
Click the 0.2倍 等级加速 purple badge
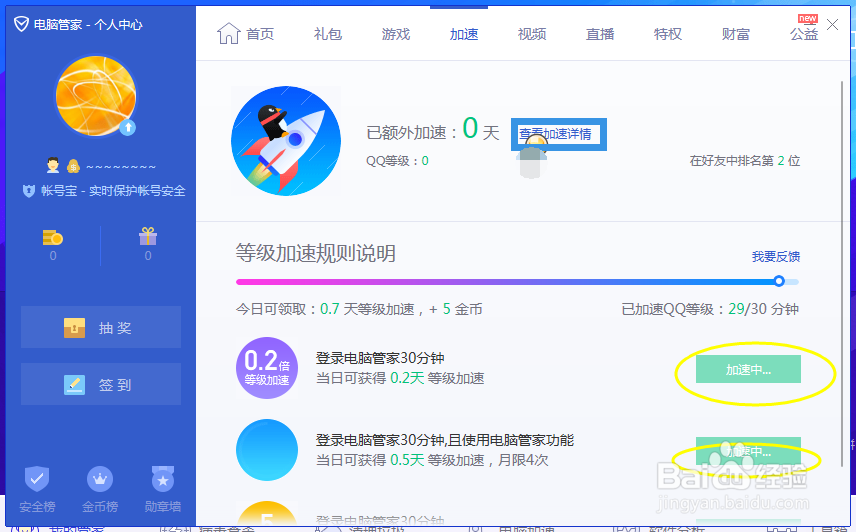click(x=267, y=368)
